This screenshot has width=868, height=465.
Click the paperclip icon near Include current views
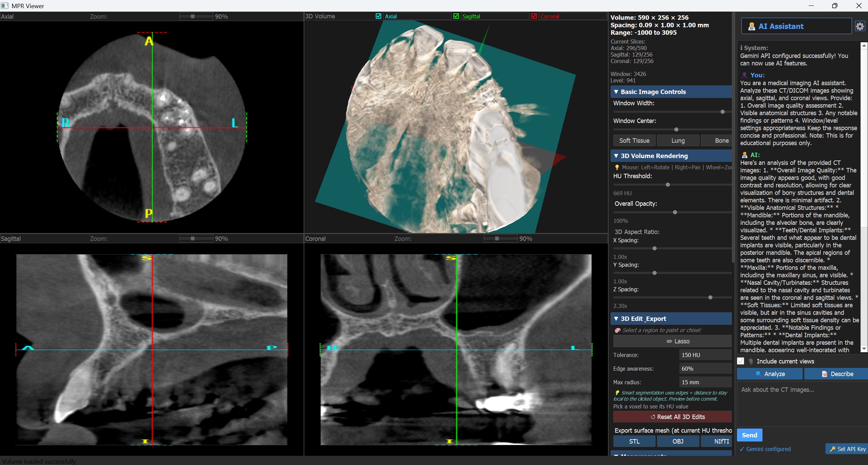[x=752, y=361]
